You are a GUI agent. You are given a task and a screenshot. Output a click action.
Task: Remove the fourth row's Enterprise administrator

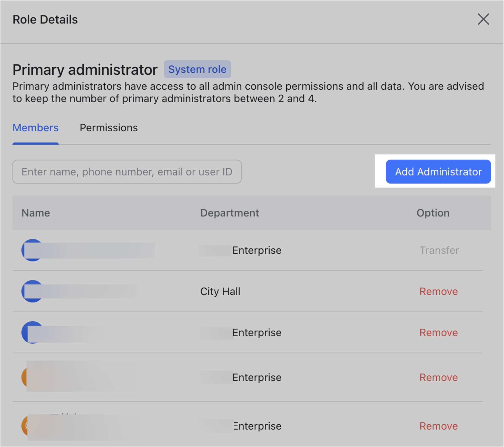pos(439,377)
